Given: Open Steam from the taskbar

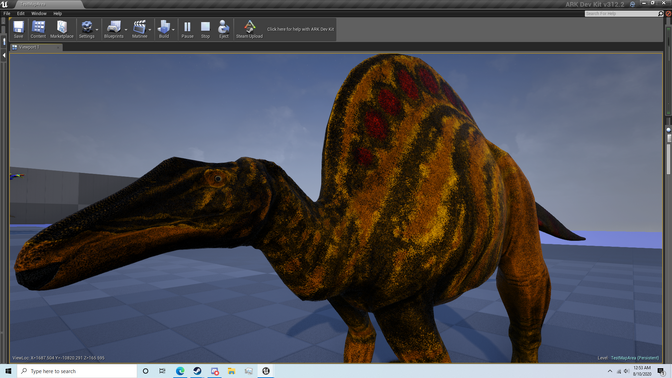Looking at the screenshot, I should (x=197, y=371).
